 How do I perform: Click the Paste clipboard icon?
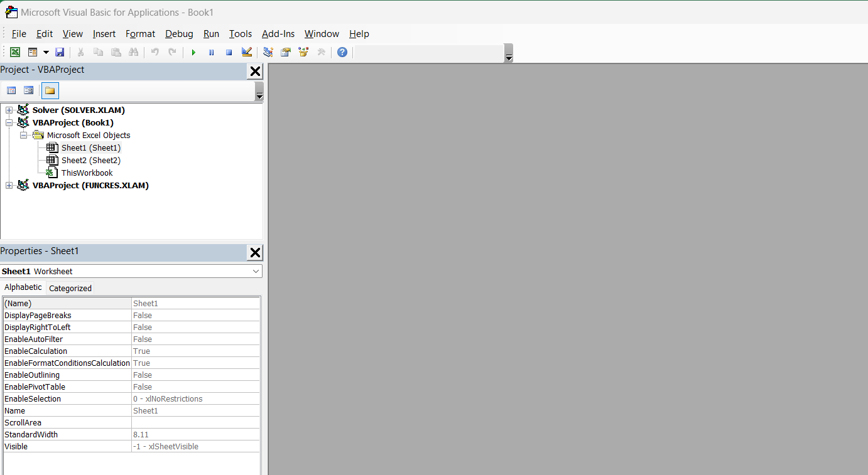tap(116, 52)
